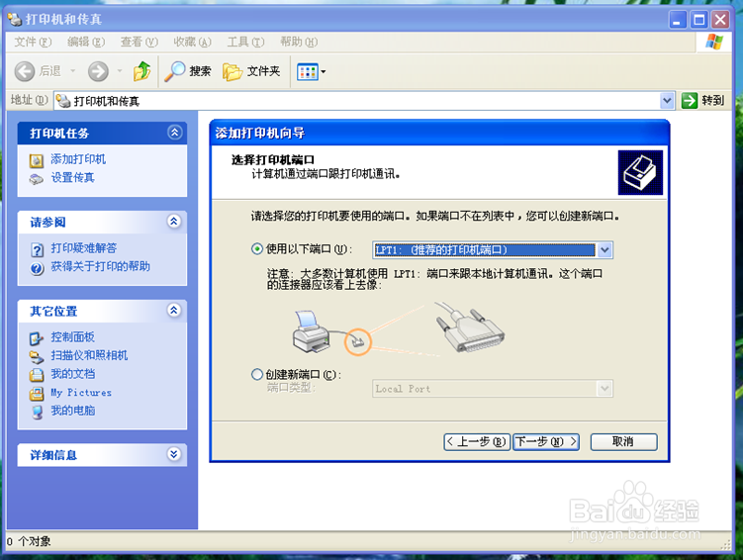Screen dimensions: 743x560
Task: Click the scanner and camera icon
Action: pyautogui.click(x=37, y=357)
